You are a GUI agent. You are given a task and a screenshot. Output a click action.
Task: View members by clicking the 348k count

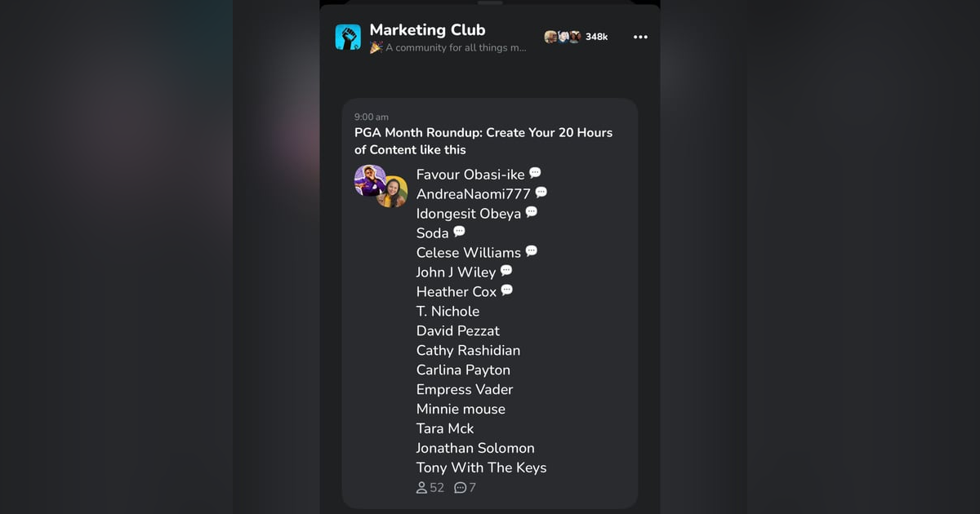pos(597,36)
